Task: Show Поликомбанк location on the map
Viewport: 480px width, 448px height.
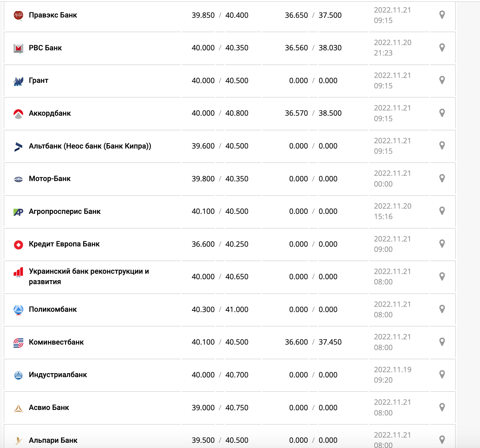Action: 442,309
